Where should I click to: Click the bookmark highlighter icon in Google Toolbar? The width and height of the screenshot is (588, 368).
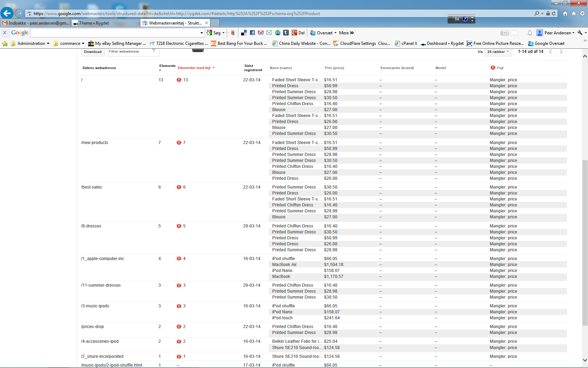[x=233, y=33]
